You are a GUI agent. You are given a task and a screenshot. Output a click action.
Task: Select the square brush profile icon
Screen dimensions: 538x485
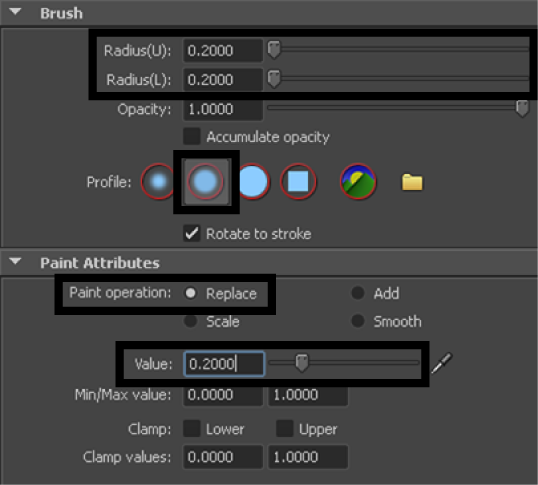298,181
